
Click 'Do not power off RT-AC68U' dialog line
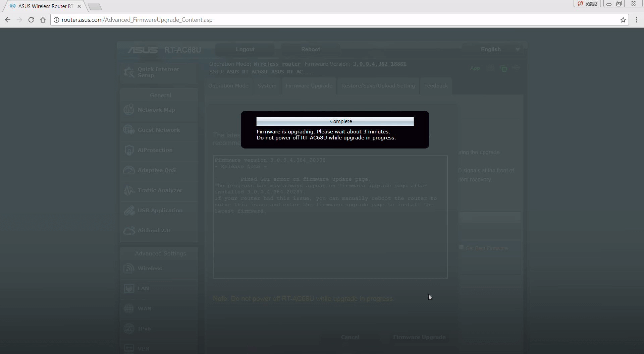pyautogui.click(x=326, y=138)
